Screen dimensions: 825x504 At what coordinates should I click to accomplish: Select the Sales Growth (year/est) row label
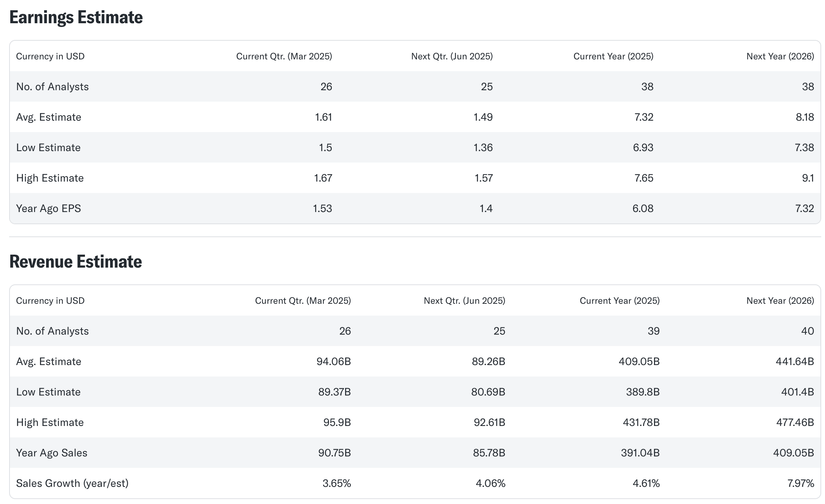[x=72, y=483]
